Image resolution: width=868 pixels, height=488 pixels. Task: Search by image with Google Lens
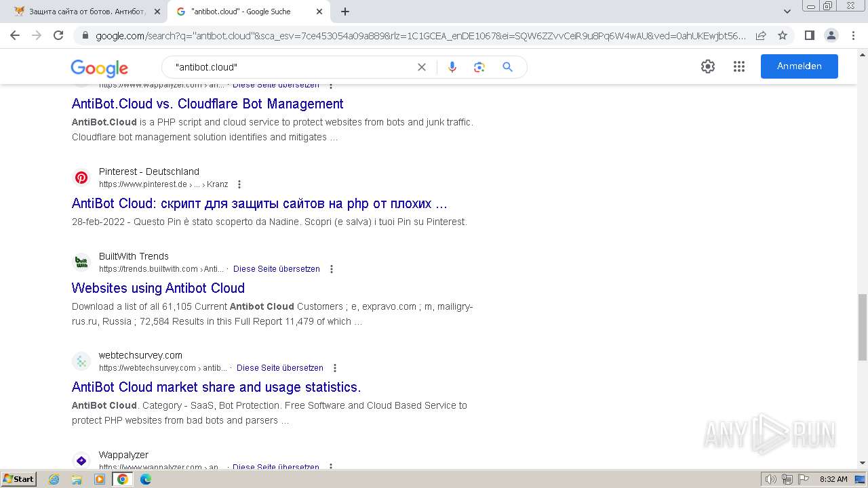coord(479,67)
